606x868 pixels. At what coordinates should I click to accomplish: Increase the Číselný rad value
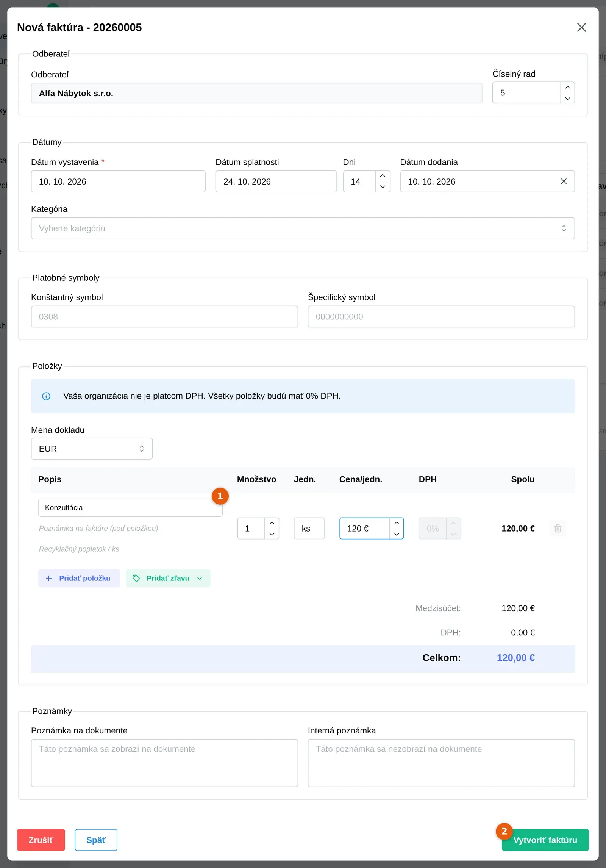pos(567,88)
